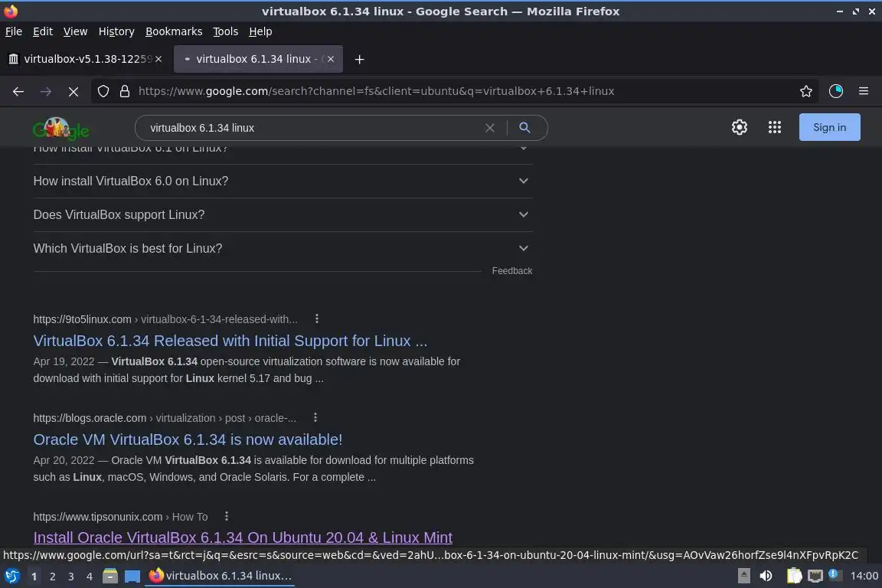Screen dimensions: 882x588
Task: Open Google quick settings gear
Action: 740,128
